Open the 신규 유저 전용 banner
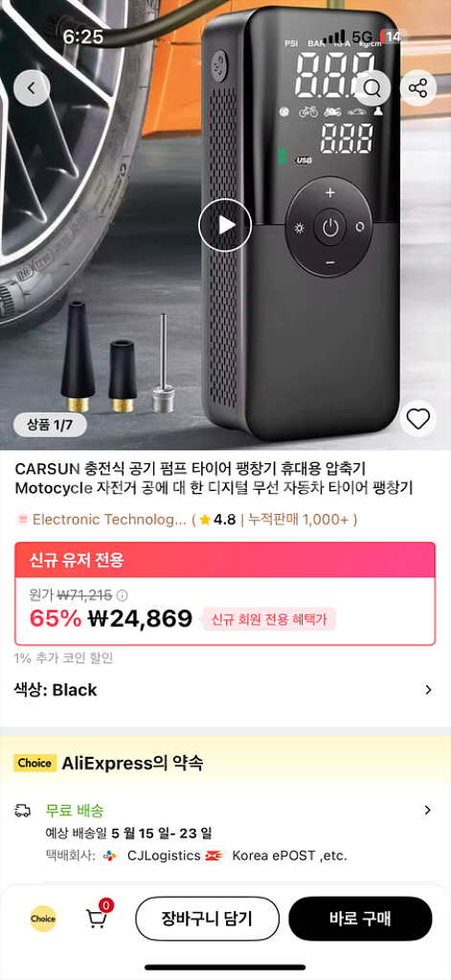This screenshot has height=980, width=451. 225,560
